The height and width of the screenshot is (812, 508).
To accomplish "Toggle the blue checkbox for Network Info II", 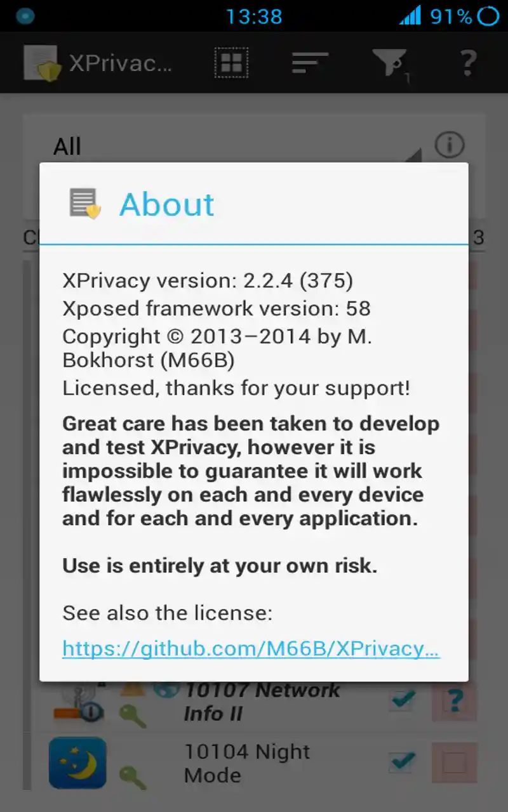I will click(x=402, y=700).
